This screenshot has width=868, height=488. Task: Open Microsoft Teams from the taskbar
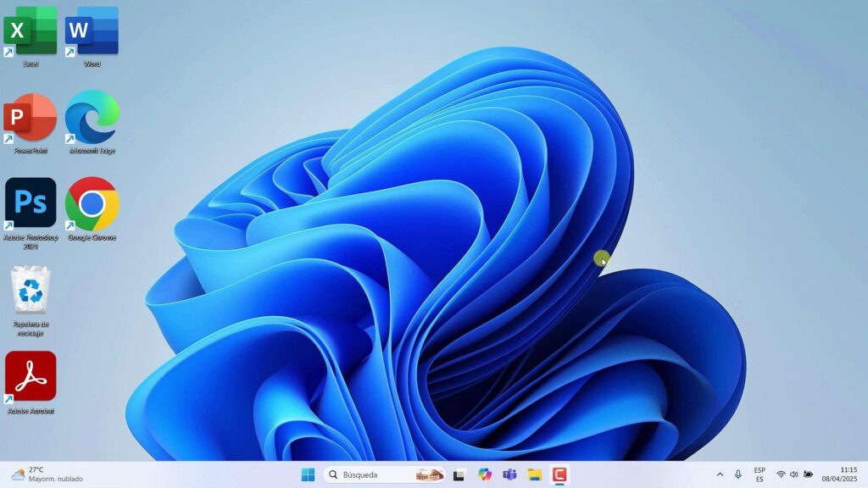coord(510,474)
